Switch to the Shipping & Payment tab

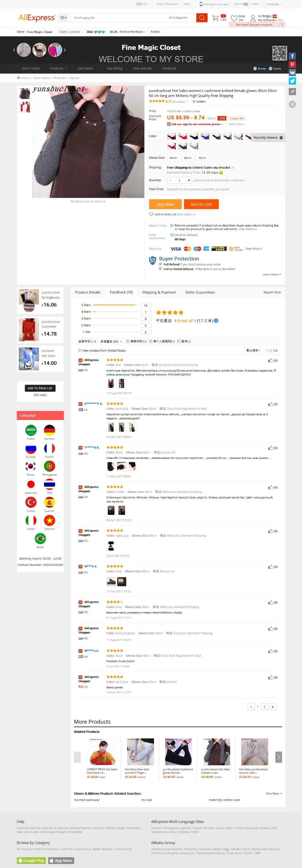click(x=159, y=292)
